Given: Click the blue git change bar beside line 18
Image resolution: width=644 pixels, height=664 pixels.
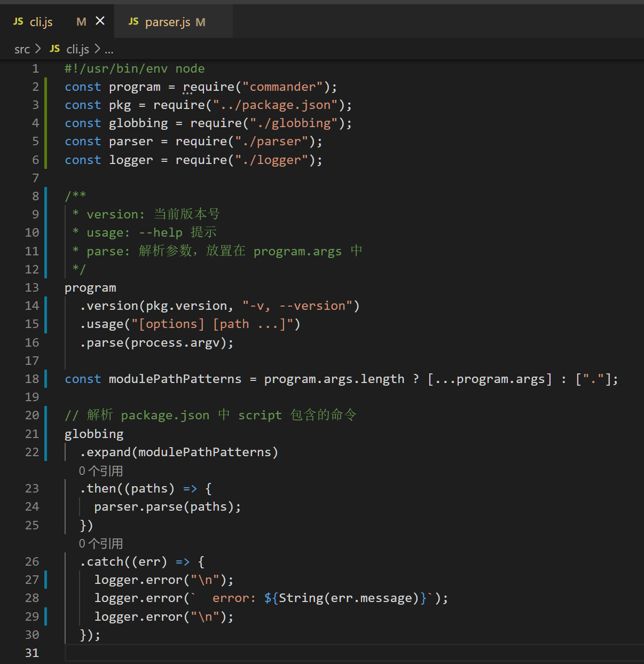Looking at the screenshot, I should (x=46, y=379).
